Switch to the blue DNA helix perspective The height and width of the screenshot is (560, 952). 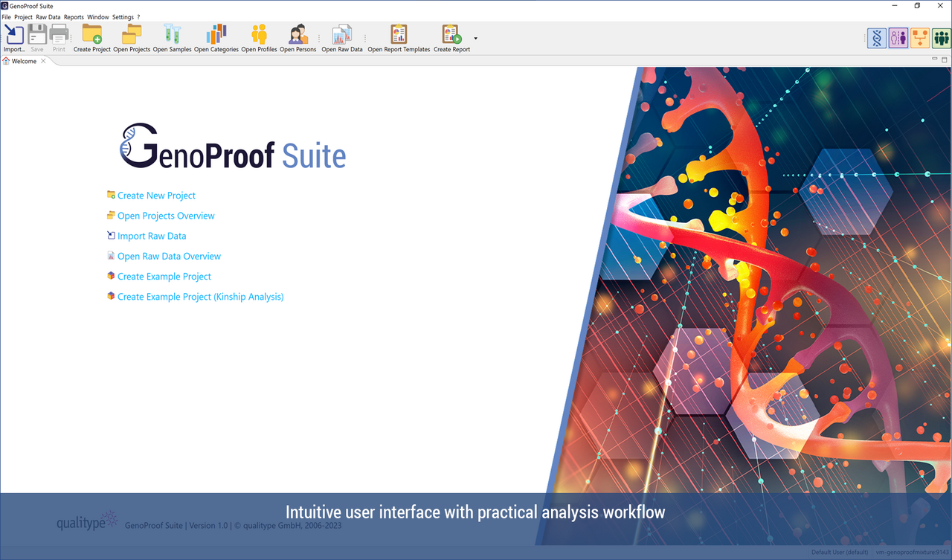(x=878, y=38)
